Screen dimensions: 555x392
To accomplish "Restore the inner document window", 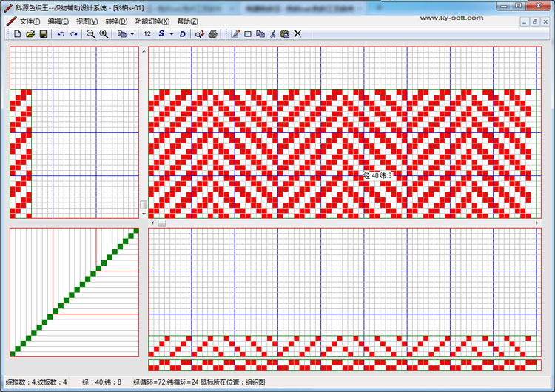I will (535, 22).
